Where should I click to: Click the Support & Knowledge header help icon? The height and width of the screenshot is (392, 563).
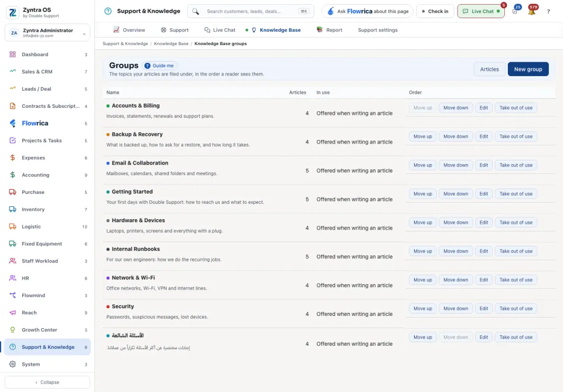[108, 11]
